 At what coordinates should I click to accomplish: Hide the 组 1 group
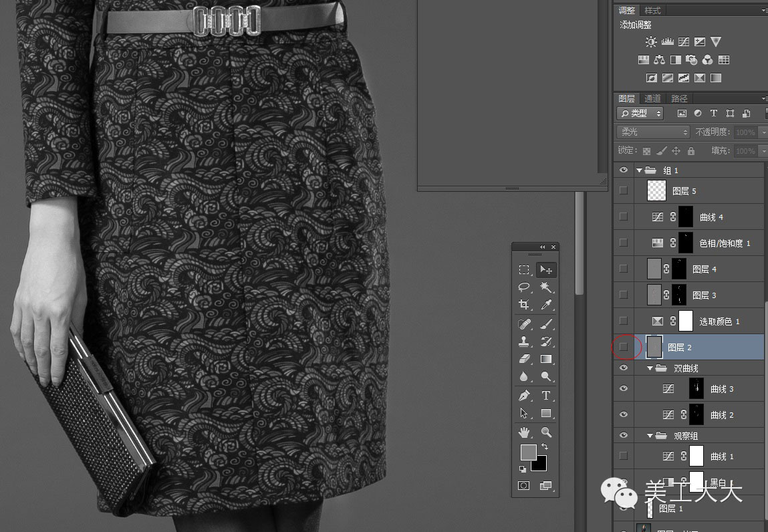[624, 170]
